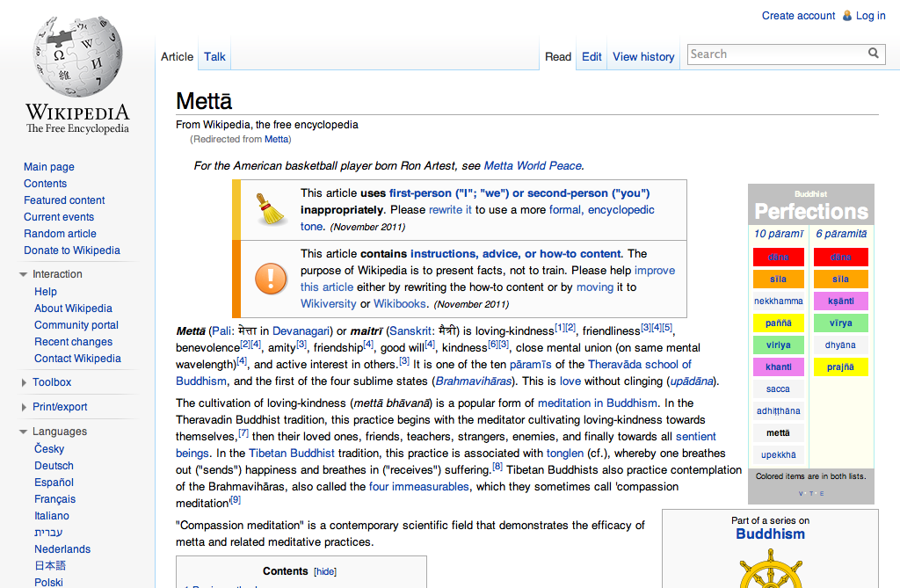The width and height of the screenshot is (900, 588).
Task: Open About Wikipedia link
Action: [73, 309]
